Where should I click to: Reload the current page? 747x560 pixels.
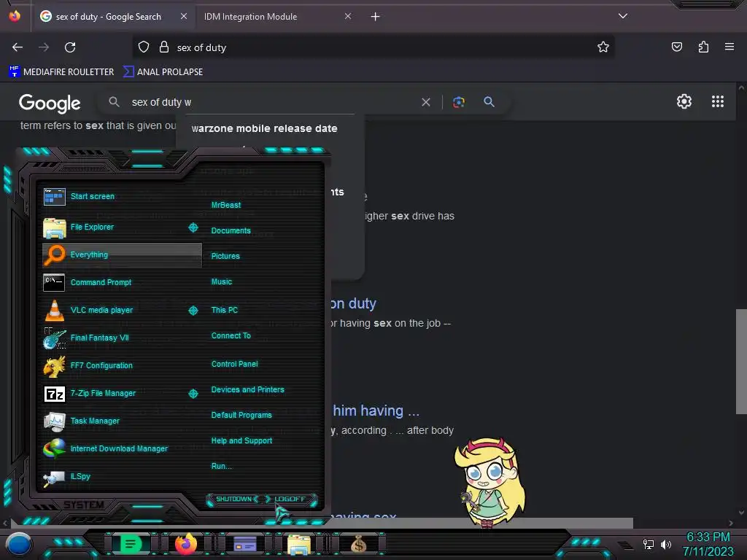(x=70, y=47)
